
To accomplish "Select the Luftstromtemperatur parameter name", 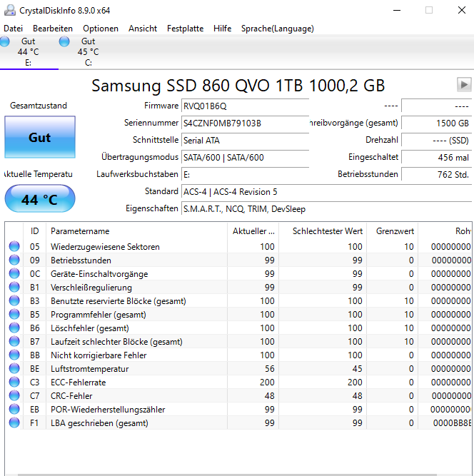I will tap(89, 369).
